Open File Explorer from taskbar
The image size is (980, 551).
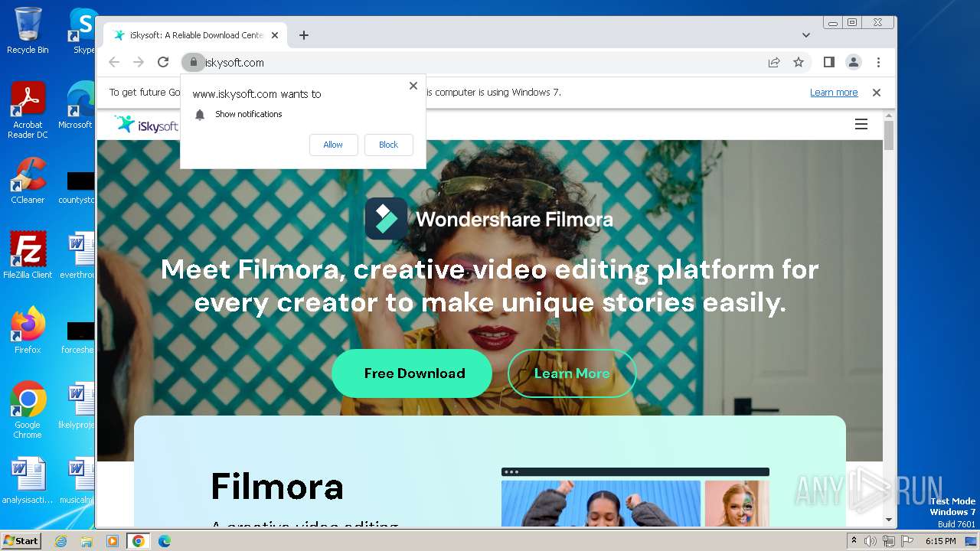[x=87, y=541]
